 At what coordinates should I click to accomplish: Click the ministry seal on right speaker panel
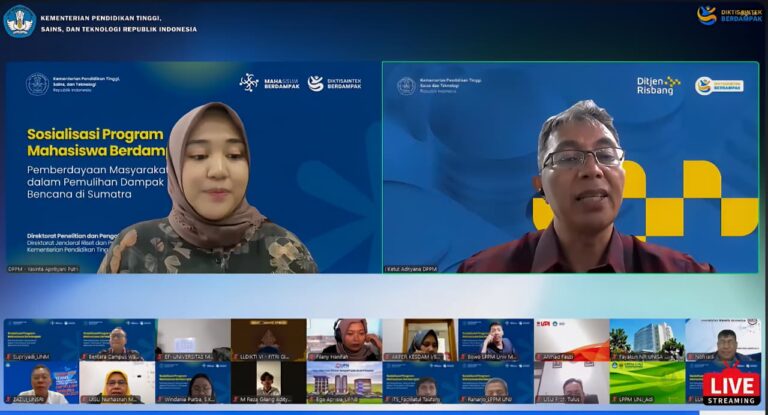tap(407, 86)
